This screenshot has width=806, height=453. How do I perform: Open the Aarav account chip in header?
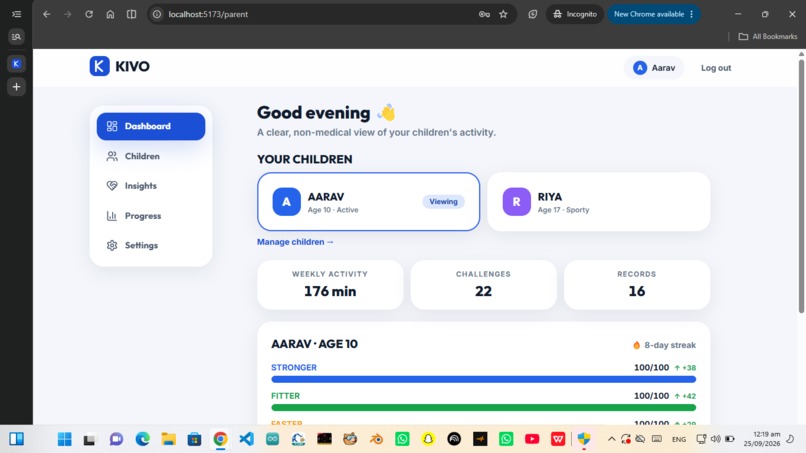pyautogui.click(x=654, y=68)
